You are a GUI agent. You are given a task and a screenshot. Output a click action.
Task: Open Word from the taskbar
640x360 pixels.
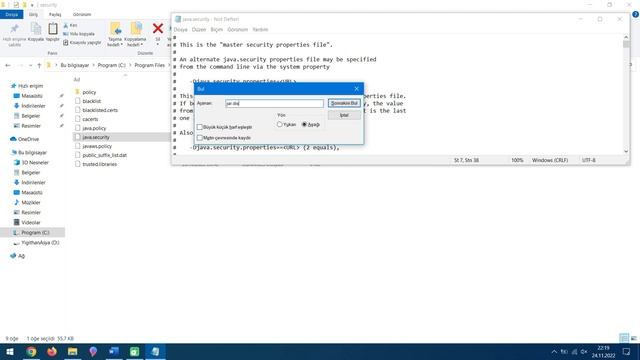(114, 351)
